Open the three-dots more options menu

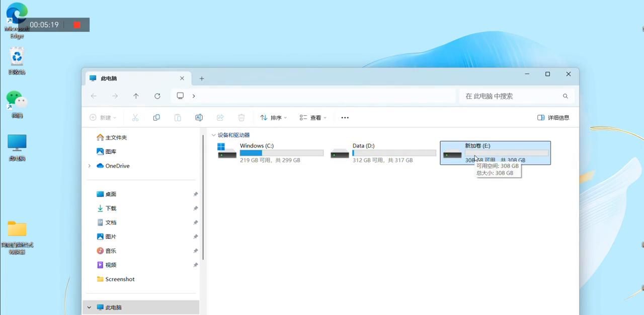pyautogui.click(x=345, y=118)
